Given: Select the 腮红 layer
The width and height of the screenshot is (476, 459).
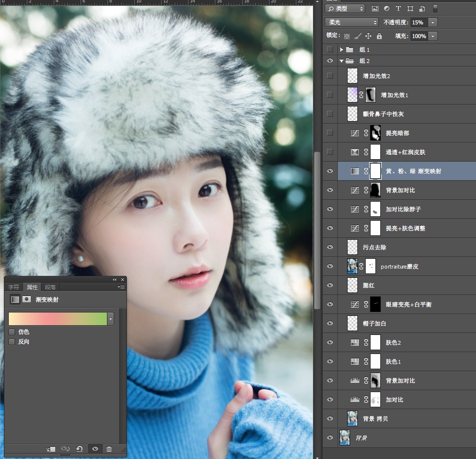Looking at the screenshot, I should coord(407,285).
